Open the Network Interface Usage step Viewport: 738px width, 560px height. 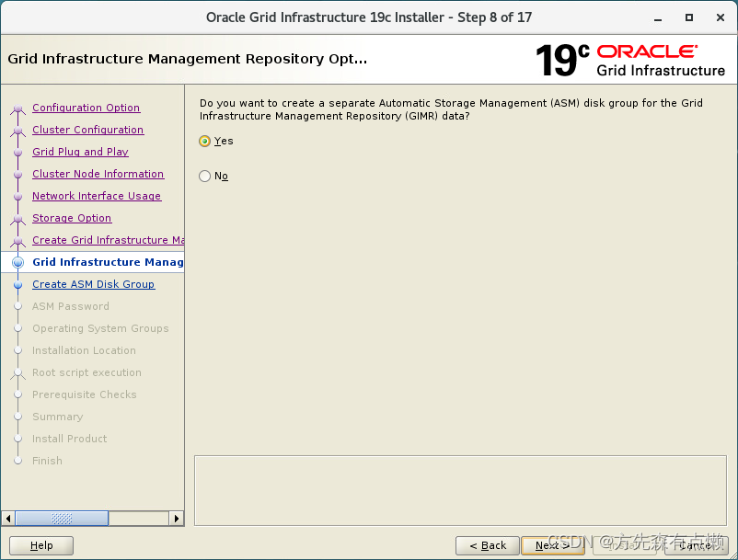pos(97,196)
